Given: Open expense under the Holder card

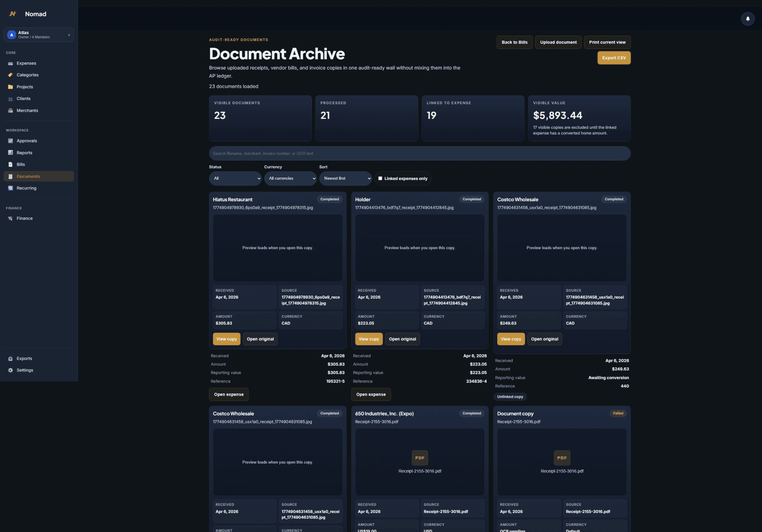Looking at the screenshot, I should [371, 394].
